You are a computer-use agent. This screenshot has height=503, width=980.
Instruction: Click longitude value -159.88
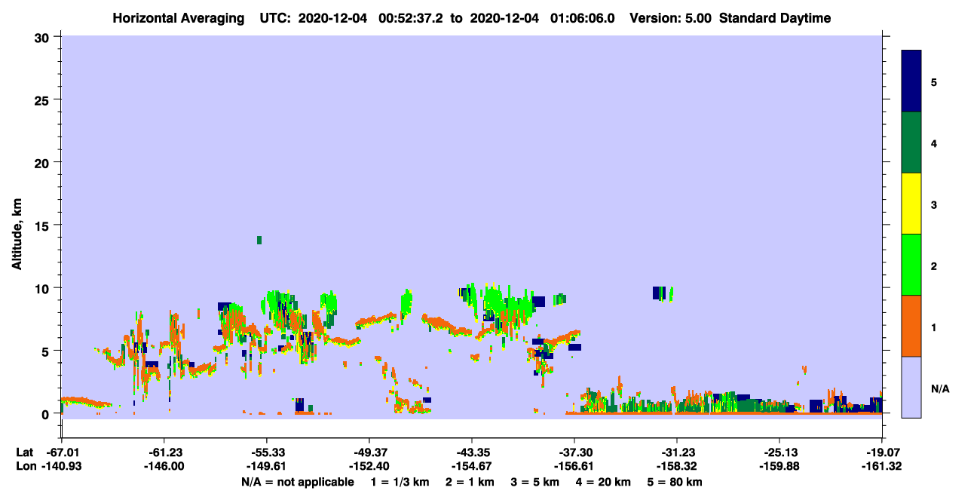point(779,467)
